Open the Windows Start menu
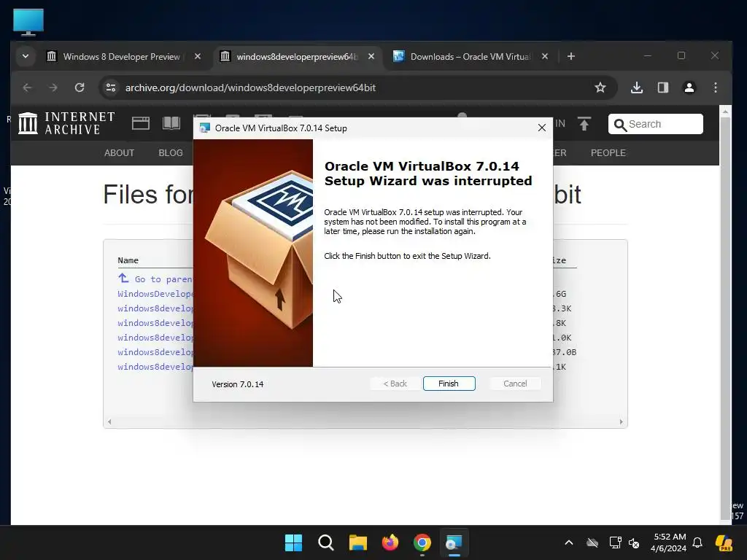 tap(293, 542)
